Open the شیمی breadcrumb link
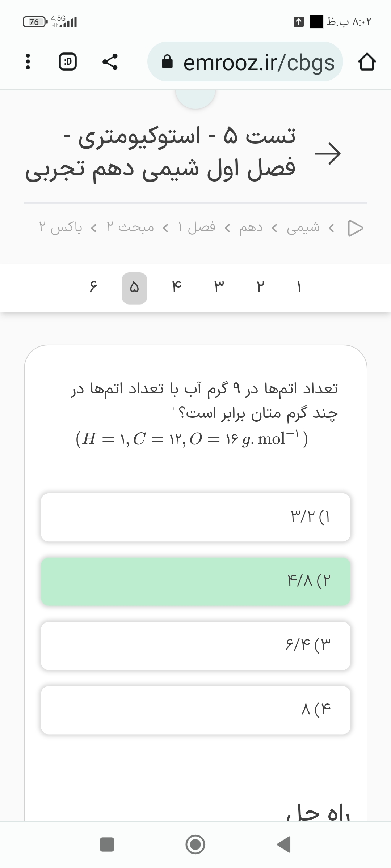Screen dimensions: 391x868 pos(303,227)
